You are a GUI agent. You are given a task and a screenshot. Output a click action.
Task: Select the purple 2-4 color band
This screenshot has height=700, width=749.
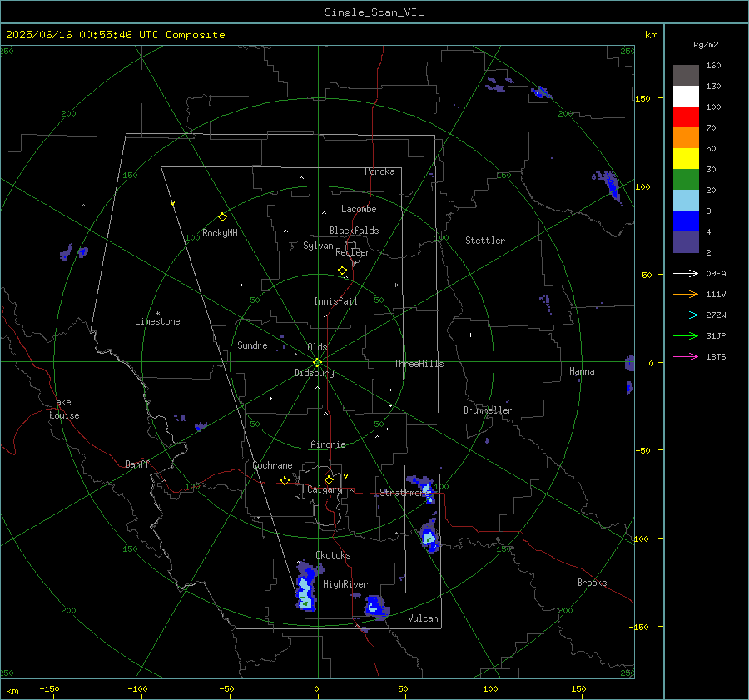point(686,242)
